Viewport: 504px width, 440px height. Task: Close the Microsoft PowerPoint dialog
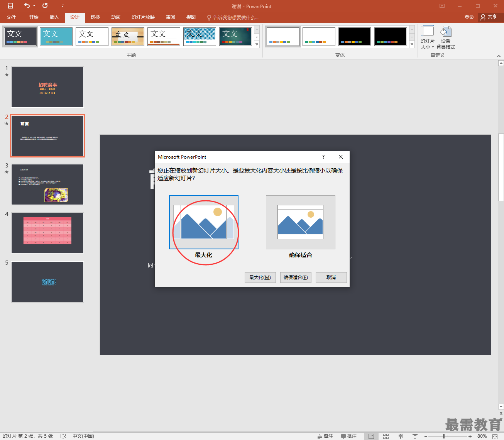tap(341, 157)
